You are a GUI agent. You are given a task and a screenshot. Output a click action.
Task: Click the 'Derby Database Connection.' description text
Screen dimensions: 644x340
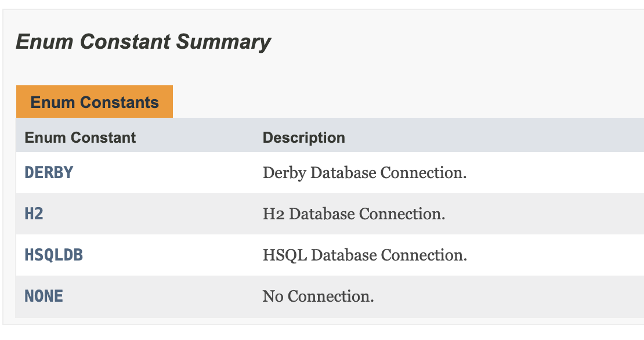pos(365,173)
